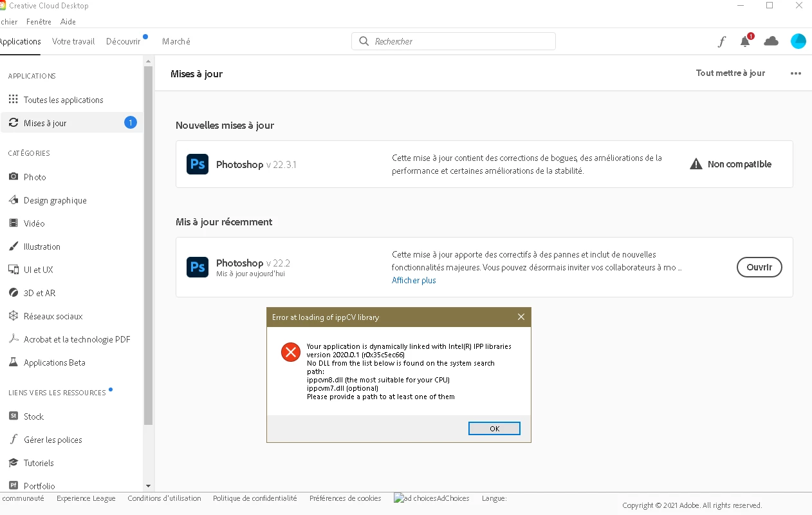
Task: Click the Mises à jour refresh icon
Action: click(x=13, y=123)
